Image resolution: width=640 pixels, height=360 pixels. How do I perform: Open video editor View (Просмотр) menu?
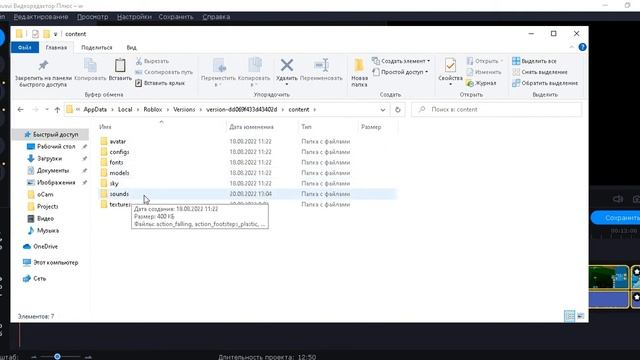pos(93,17)
